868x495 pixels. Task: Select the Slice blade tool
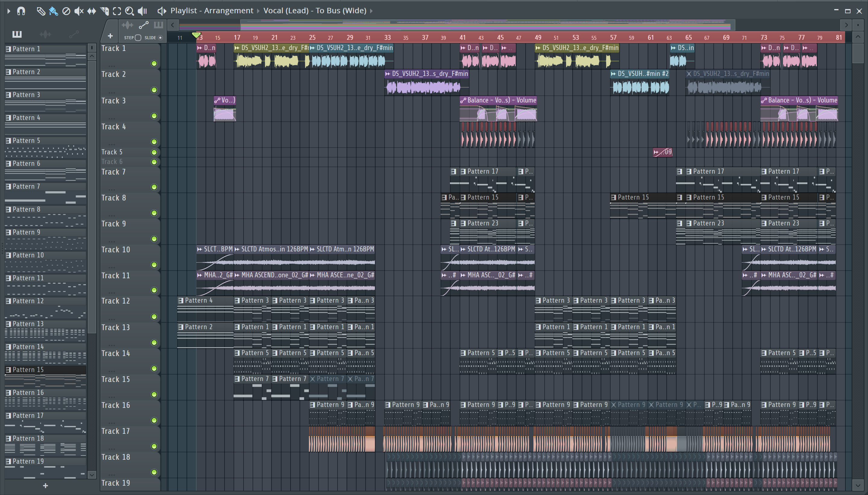coord(104,11)
